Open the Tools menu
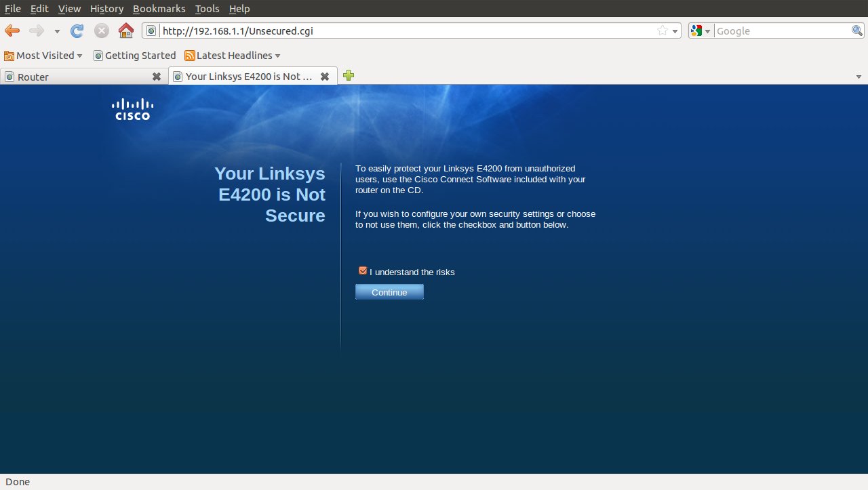Screen dimensions: 868x490 click(207, 9)
